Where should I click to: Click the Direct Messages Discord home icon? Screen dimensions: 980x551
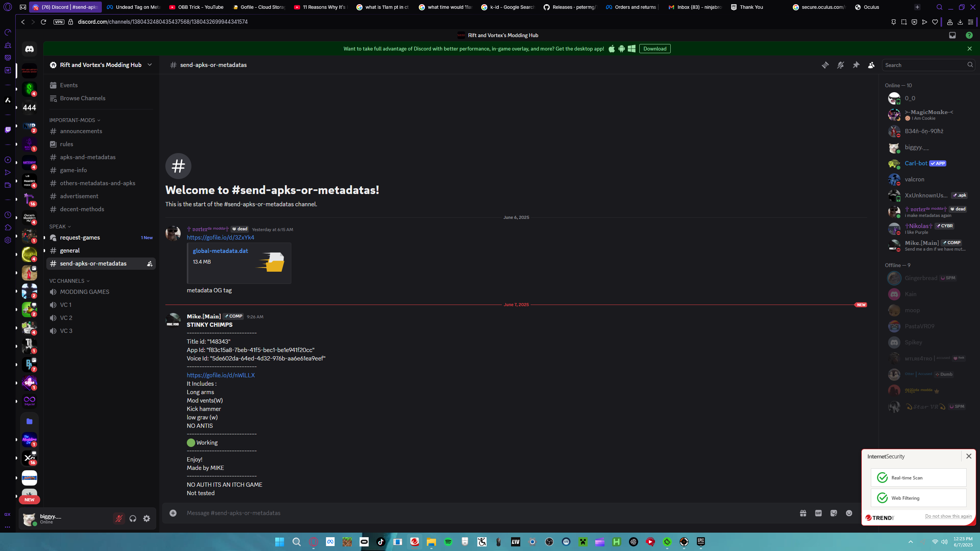tap(29, 49)
